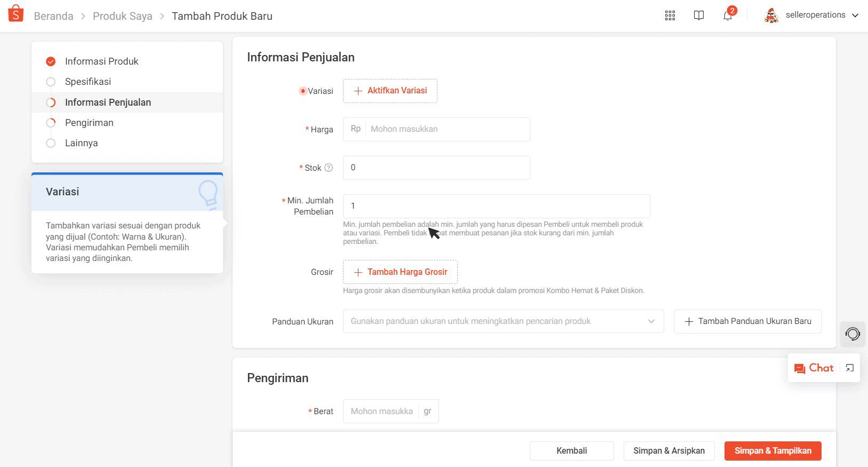Click Tambah Harga Grosir button
This screenshot has height=467, width=868.
400,272
